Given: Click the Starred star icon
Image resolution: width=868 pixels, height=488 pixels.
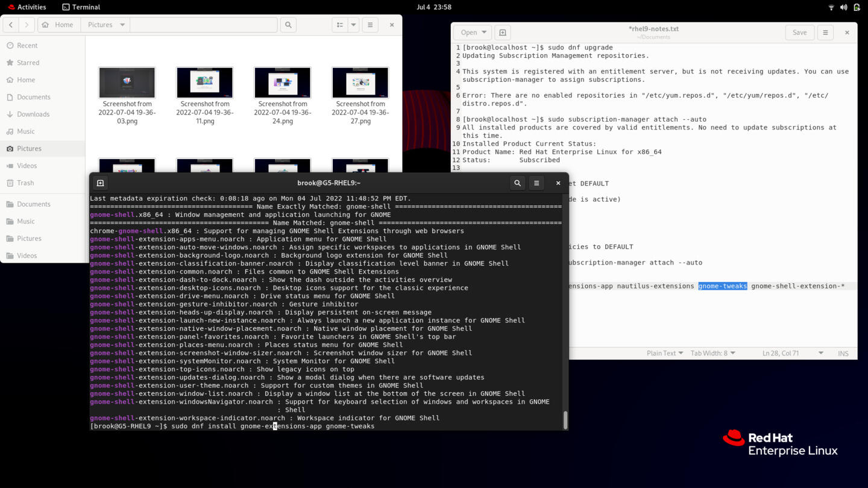Looking at the screenshot, I should 10,63.
